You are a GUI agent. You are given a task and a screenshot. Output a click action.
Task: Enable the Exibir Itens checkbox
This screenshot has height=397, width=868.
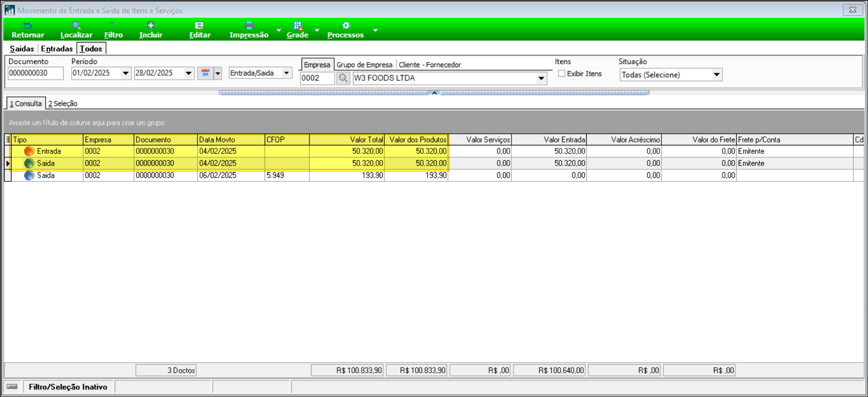(561, 74)
